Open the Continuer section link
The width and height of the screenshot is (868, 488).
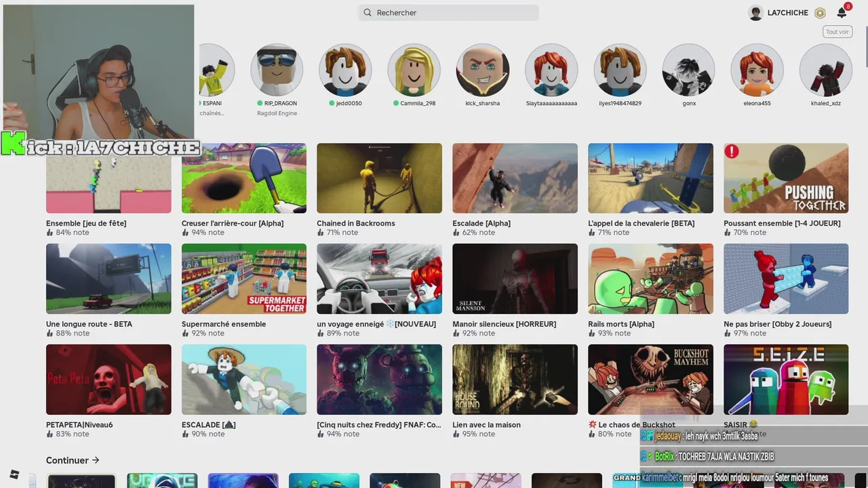73,460
